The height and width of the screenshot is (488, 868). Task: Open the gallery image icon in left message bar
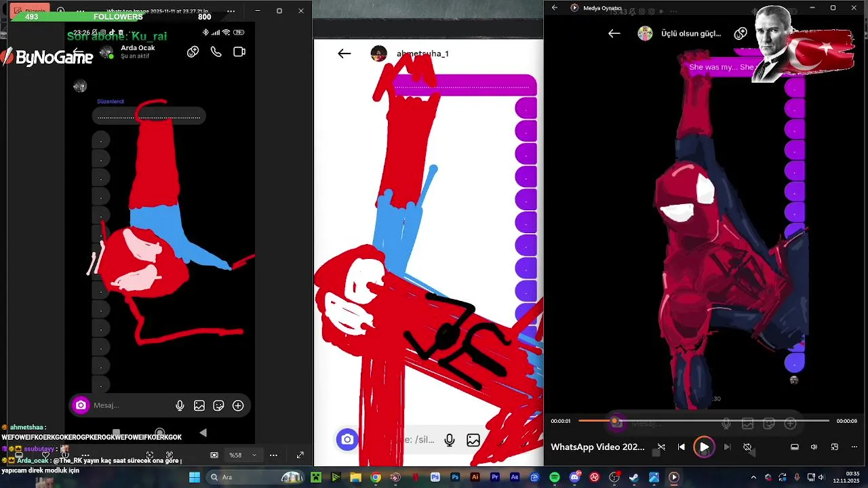pos(199,405)
